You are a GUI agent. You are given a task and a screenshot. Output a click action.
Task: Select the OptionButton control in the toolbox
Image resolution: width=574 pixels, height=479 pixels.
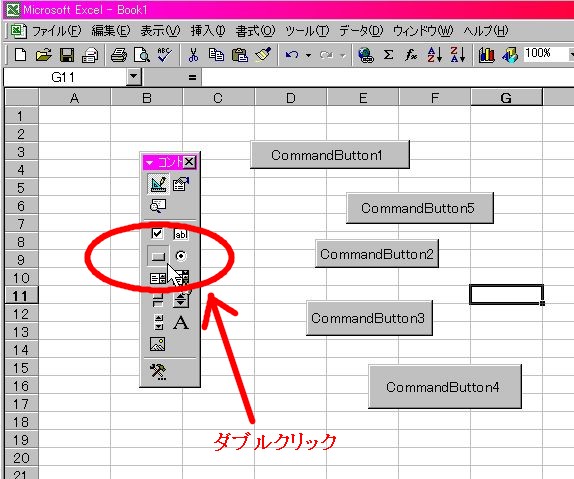point(181,256)
